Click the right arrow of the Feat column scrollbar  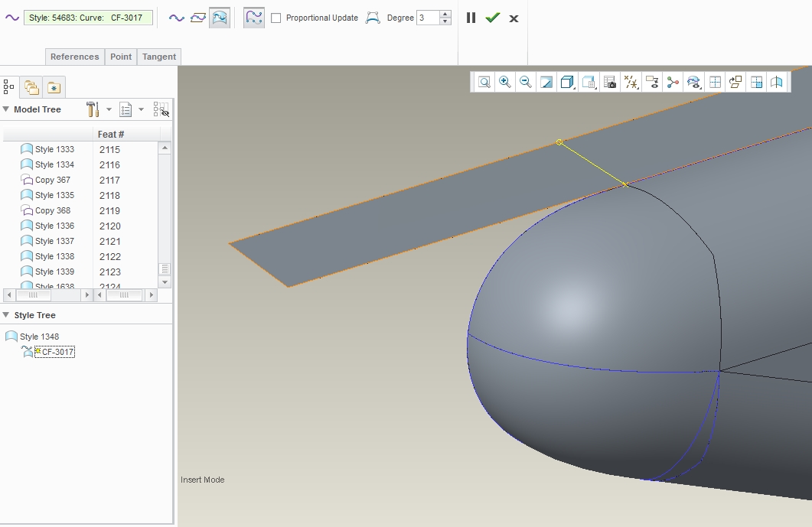click(152, 295)
